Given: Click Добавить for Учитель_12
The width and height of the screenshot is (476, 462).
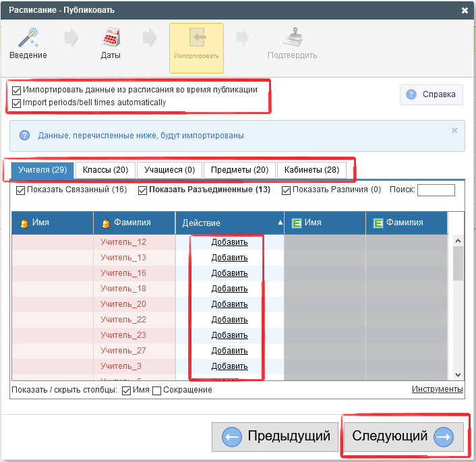Looking at the screenshot, I should tap(229, 242).
